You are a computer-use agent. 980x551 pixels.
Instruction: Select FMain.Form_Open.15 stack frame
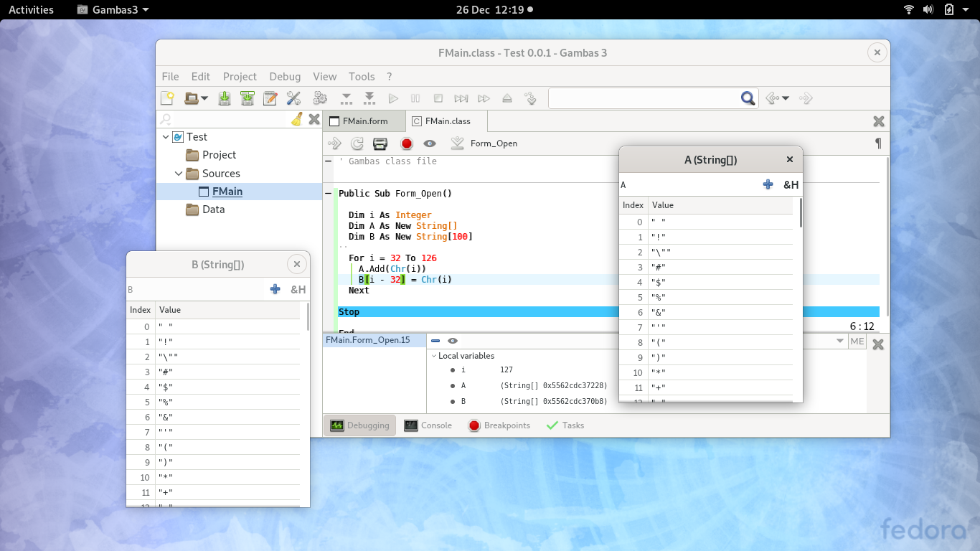(x=374, y=341)
